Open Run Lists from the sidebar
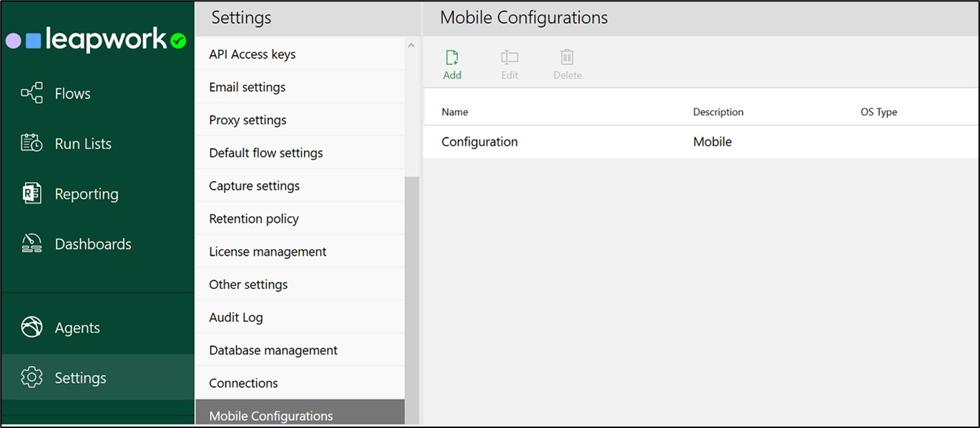980x428 pixels. (32, 143)
